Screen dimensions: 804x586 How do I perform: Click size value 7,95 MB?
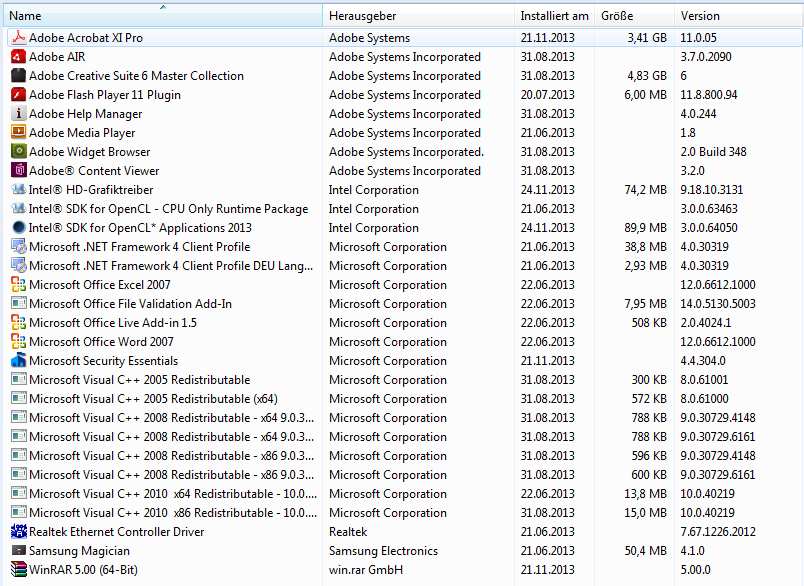pos(646,304)
